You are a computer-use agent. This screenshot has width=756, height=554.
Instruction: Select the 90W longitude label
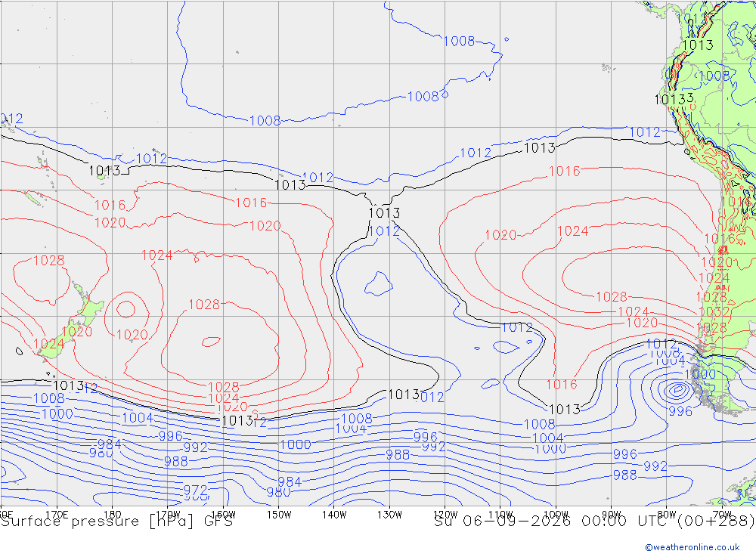[612, 515]
